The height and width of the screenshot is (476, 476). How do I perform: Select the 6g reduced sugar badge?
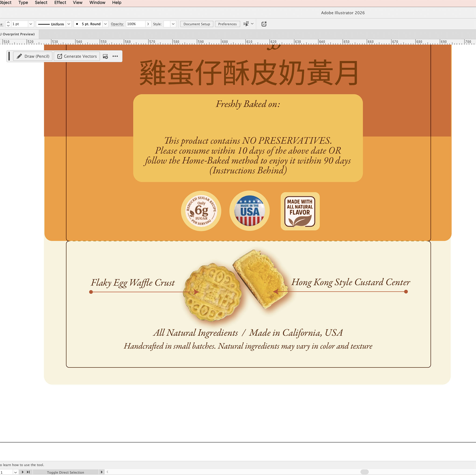click(201, 211)
